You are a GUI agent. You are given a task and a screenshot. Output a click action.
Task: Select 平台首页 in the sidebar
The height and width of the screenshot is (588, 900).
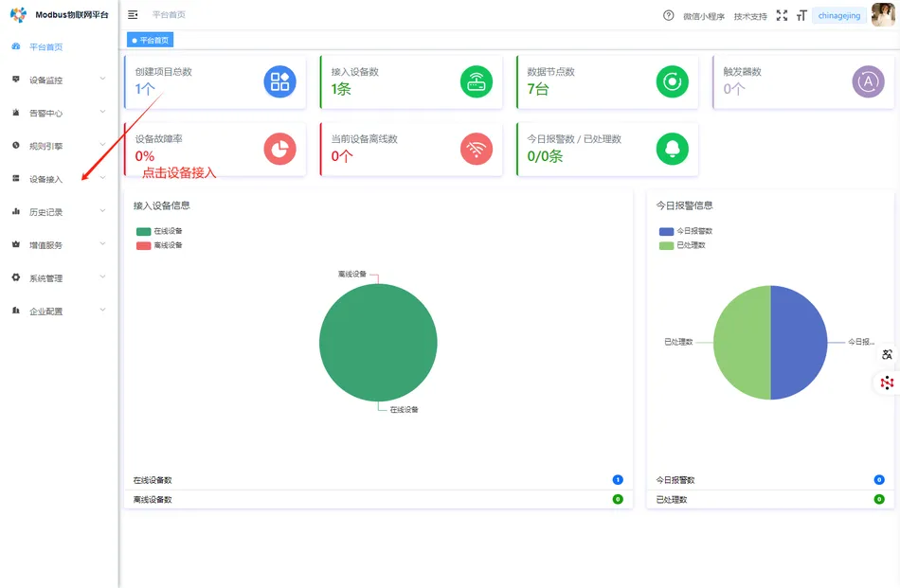coord(45,46)
